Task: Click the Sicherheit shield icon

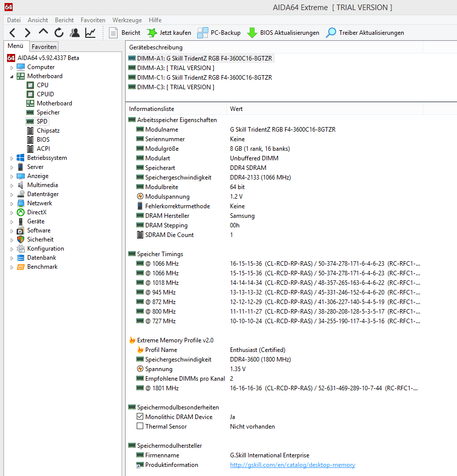Action: (x=20, y=240)
